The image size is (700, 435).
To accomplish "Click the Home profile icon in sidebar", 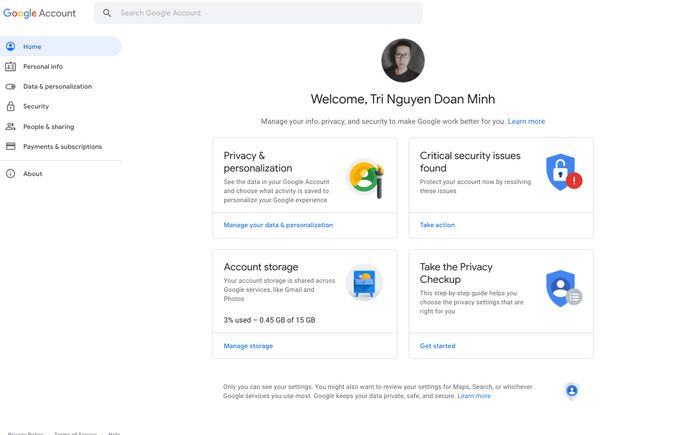I will pos(10,46).
